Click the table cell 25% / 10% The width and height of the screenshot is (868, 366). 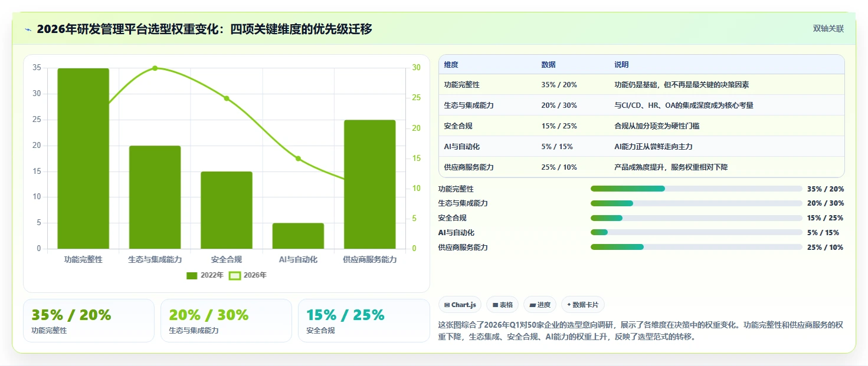[x=559, y=167]
